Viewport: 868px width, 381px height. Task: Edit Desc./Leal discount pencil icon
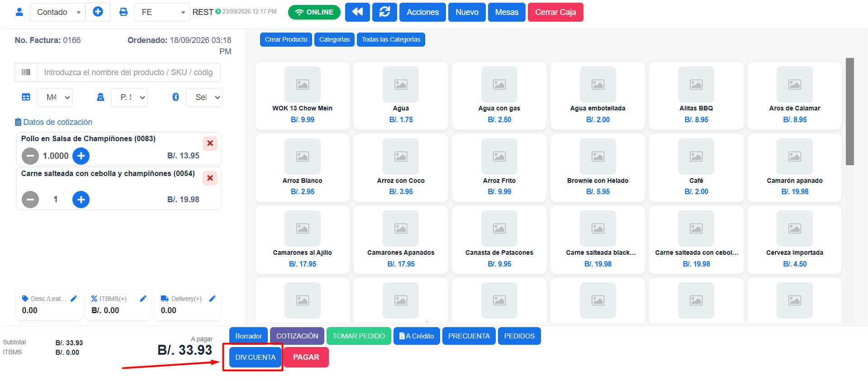tap(74, 299)
